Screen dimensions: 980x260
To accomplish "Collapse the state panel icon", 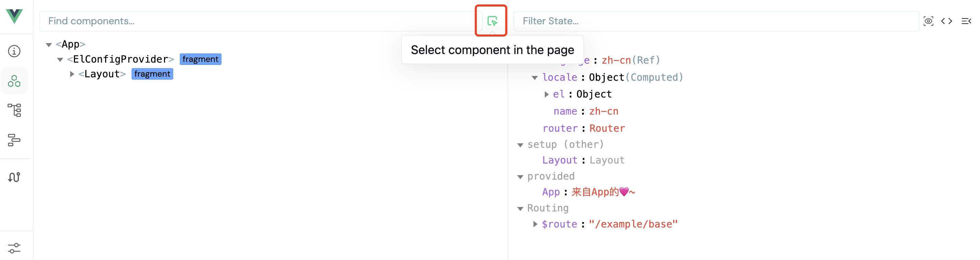I will pyautogui.click(x=966, y=21).
